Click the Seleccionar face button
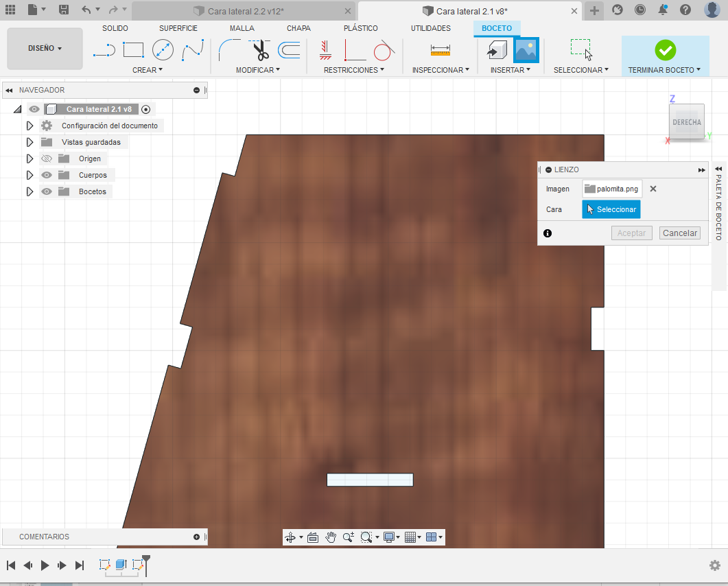 611,209
